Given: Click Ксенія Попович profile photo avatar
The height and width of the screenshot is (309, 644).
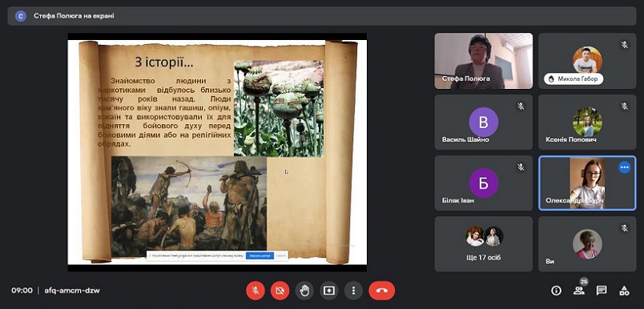Looking at the screenshot, I should pos(587,122).
